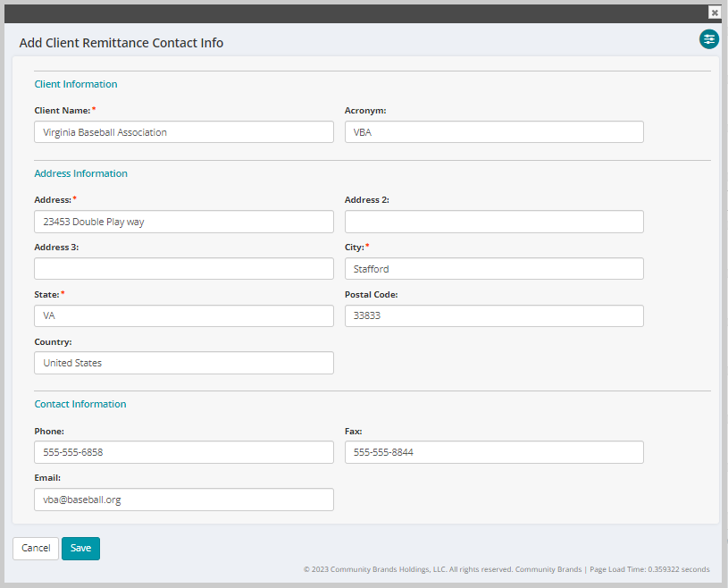Click the Postal Code field showing 33833

494,315
